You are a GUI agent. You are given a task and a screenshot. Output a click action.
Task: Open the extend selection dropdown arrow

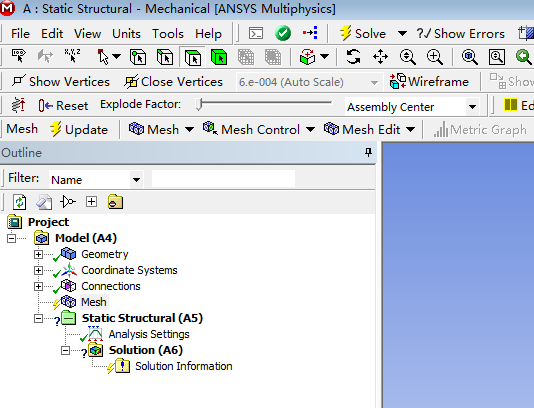pyautogui.click(x=325, y=56)
